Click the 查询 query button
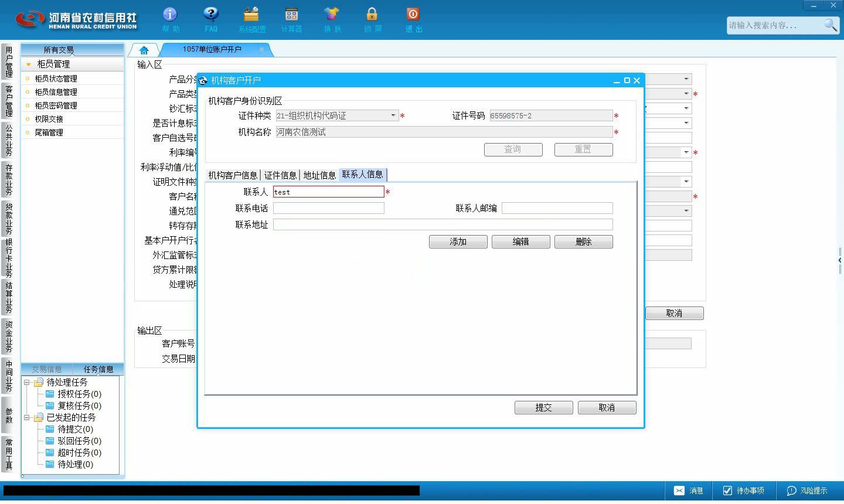 513,149
